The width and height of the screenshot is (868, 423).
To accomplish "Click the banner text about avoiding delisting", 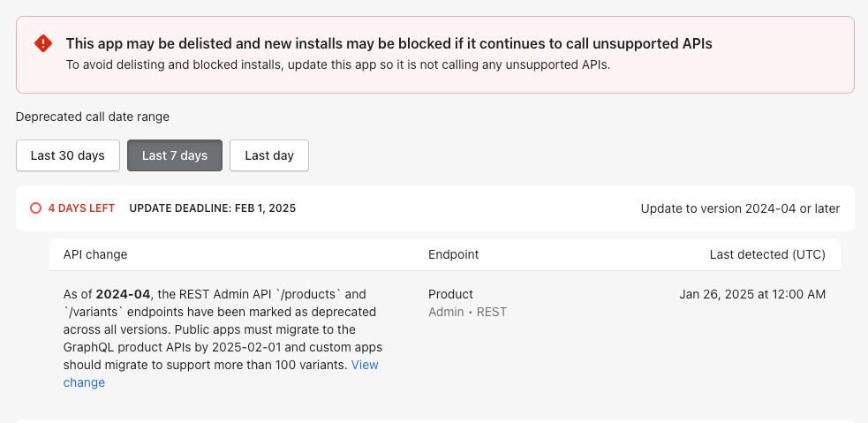I will point(338,64).
